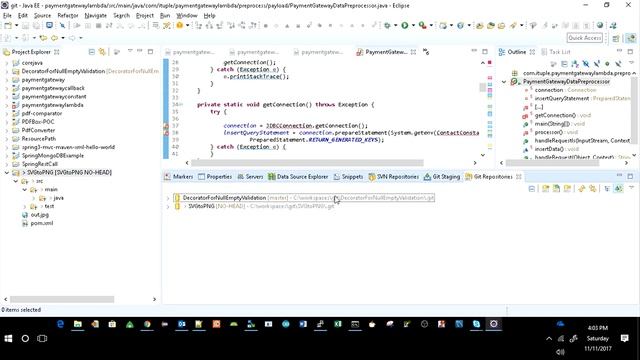This screenshot has height=360, width=640.
Task: Collapse PaymentGatewayDataPreprocessor in Outline
Action: click(x=504, y=82)
